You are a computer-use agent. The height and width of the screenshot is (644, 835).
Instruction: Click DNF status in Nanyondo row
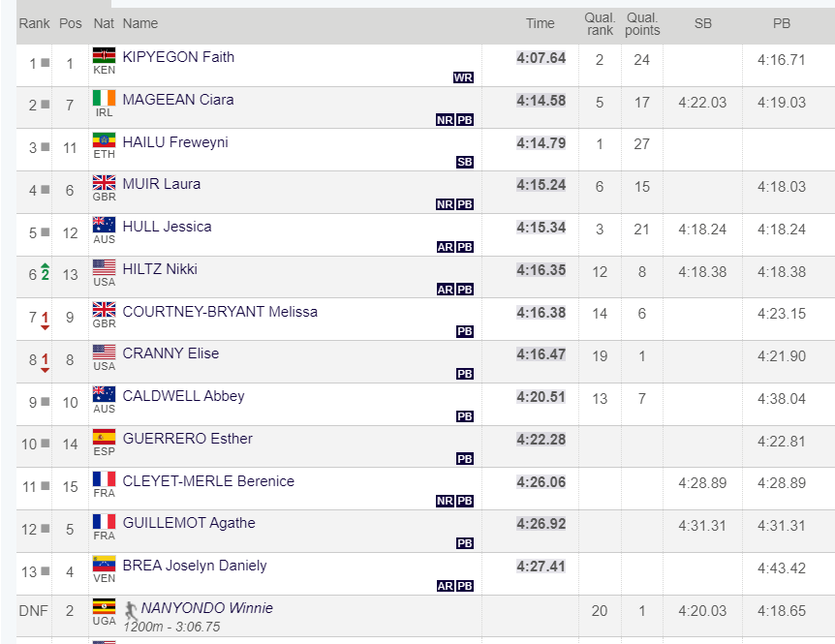[33, 611]
